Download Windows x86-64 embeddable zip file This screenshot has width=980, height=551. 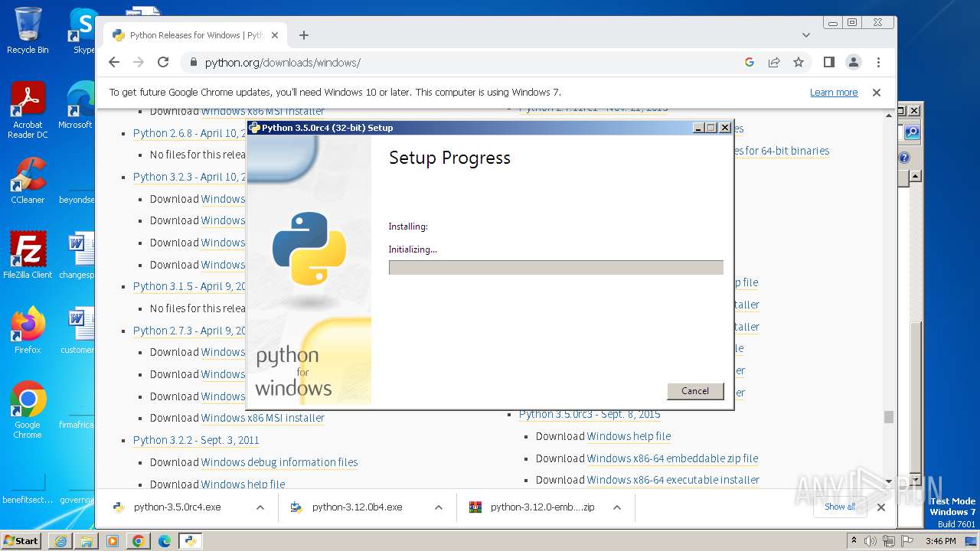click(672, 458)
